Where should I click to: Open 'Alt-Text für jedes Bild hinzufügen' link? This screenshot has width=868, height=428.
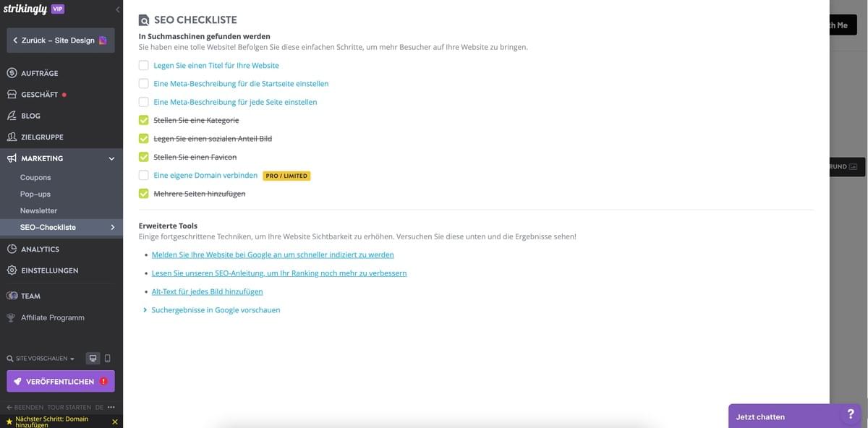pos(207,291)
